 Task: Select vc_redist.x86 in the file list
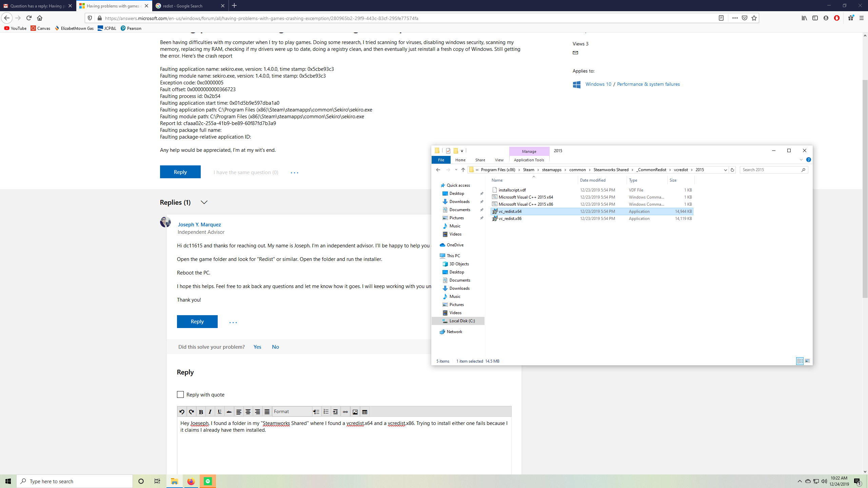point(510,219)
